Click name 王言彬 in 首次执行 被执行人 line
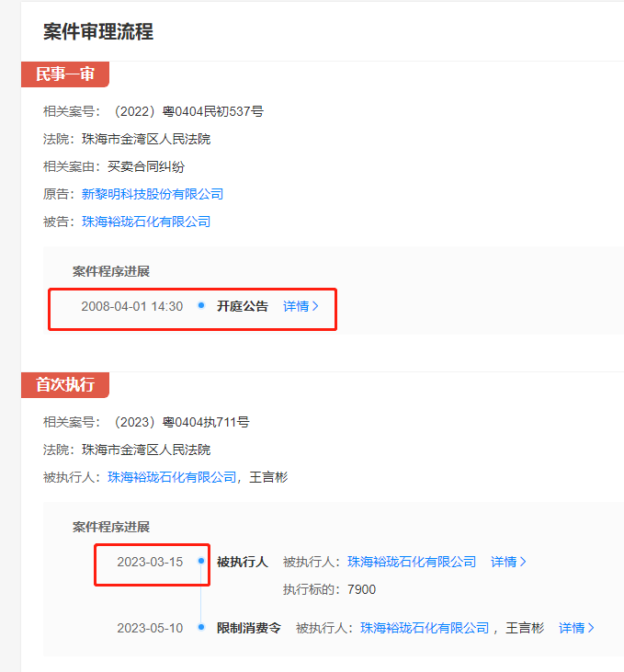Image resolution: width=624 pixels, height=672 pixels. pos(268,477)
